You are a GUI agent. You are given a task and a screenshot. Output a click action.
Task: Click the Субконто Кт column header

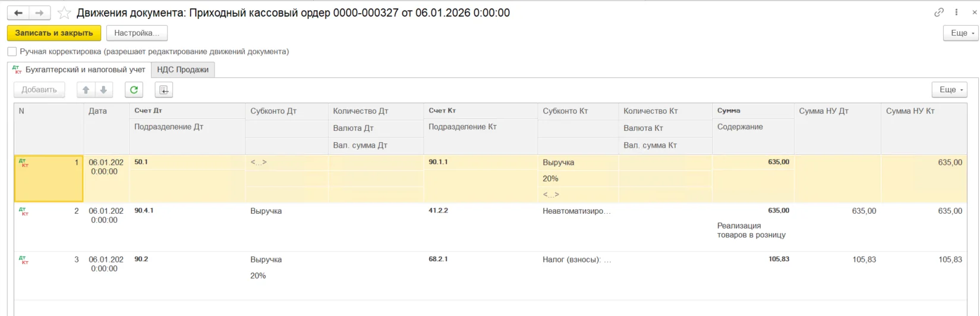(x=578, y=111)
